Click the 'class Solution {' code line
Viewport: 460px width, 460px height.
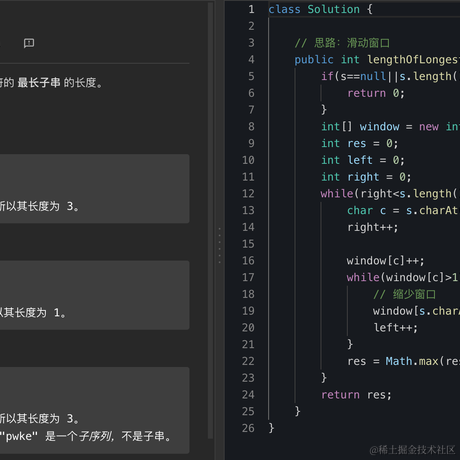(320, 9)
